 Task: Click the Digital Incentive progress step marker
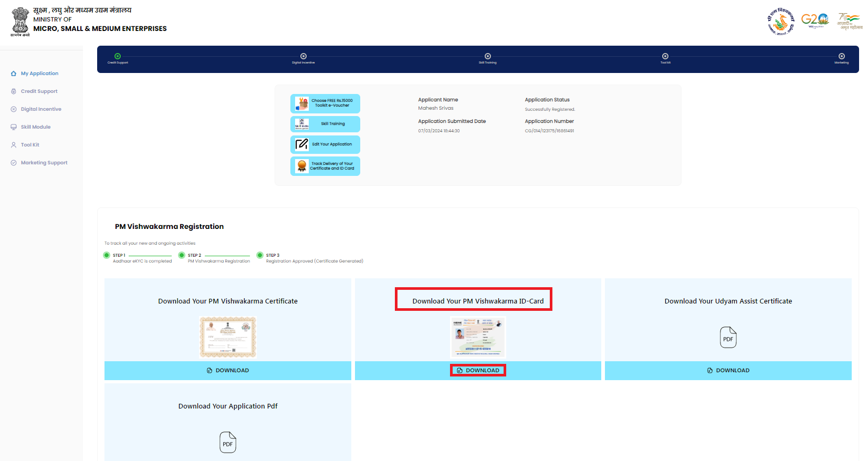point(304,56)
